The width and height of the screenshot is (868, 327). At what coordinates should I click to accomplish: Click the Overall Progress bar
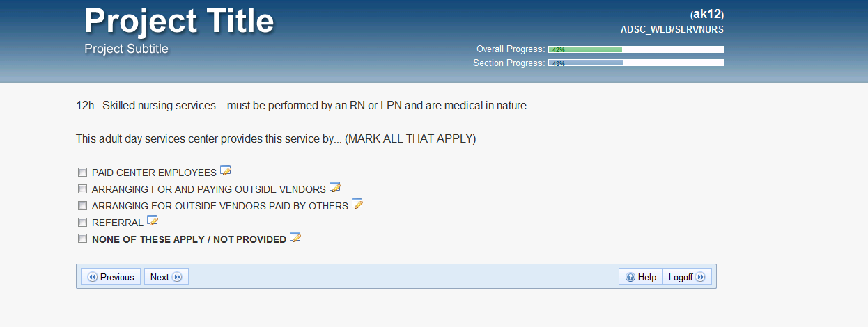tap(635, 49)
